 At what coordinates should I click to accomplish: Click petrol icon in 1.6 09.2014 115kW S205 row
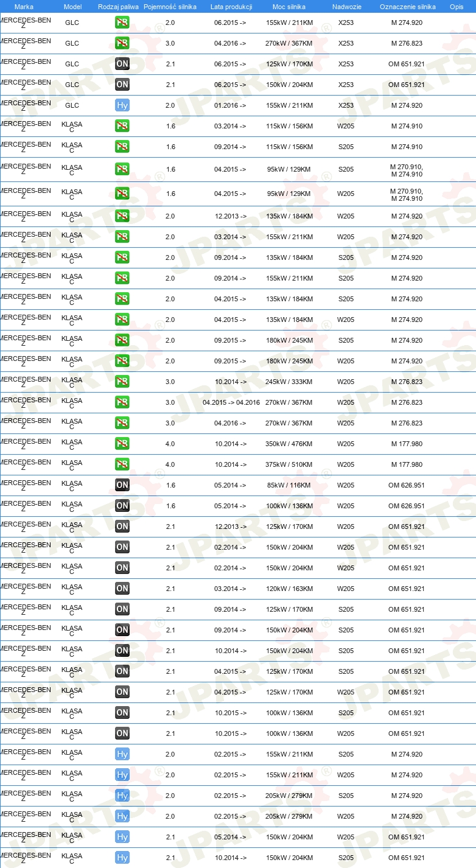[x=122, y=147]
